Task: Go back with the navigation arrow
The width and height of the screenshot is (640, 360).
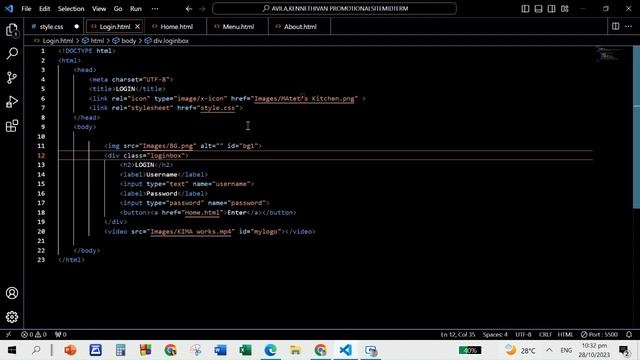Action: pos(189,9)
